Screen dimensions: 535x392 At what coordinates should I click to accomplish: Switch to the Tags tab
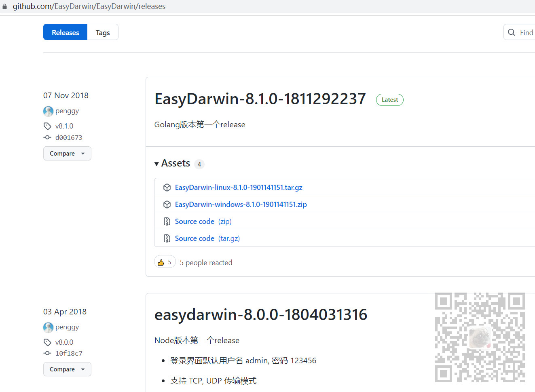(x=103, y=32)
